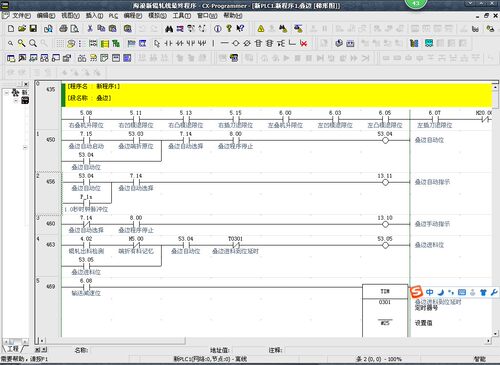This screenshot has height=365, width=500.
Task: Open print preview icon
Action: (x=75, y=29)
